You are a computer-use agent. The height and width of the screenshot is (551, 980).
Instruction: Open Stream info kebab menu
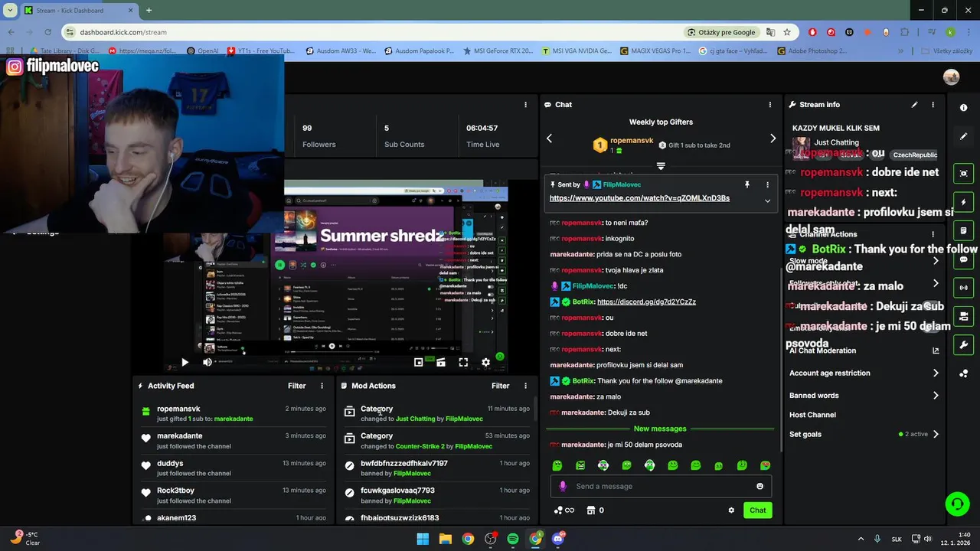click(x=933, y=105)
